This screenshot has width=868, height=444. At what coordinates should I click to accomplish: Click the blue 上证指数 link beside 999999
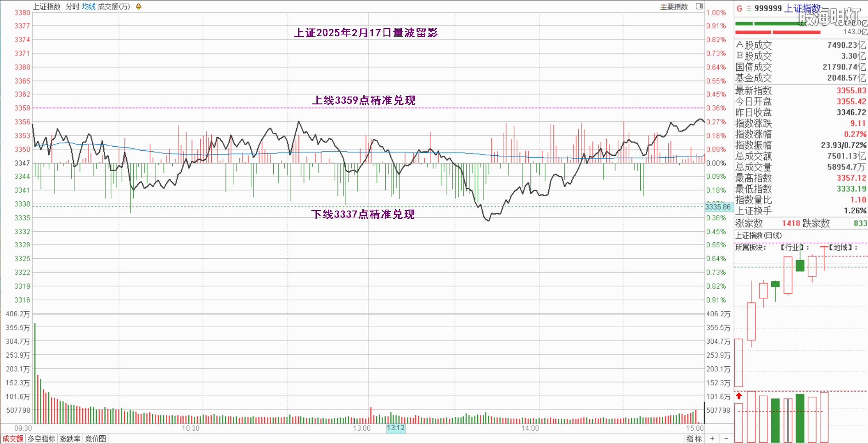point(803,8)
